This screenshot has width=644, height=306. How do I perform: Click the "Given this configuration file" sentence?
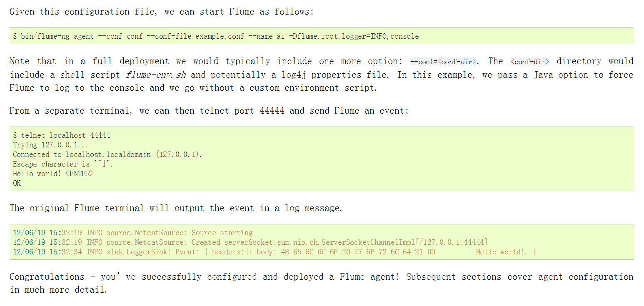pos(161,12)
